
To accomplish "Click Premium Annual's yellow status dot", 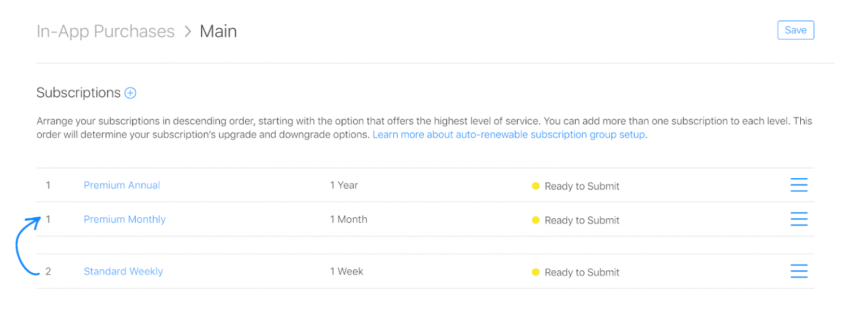I will (x=536, y=186).
